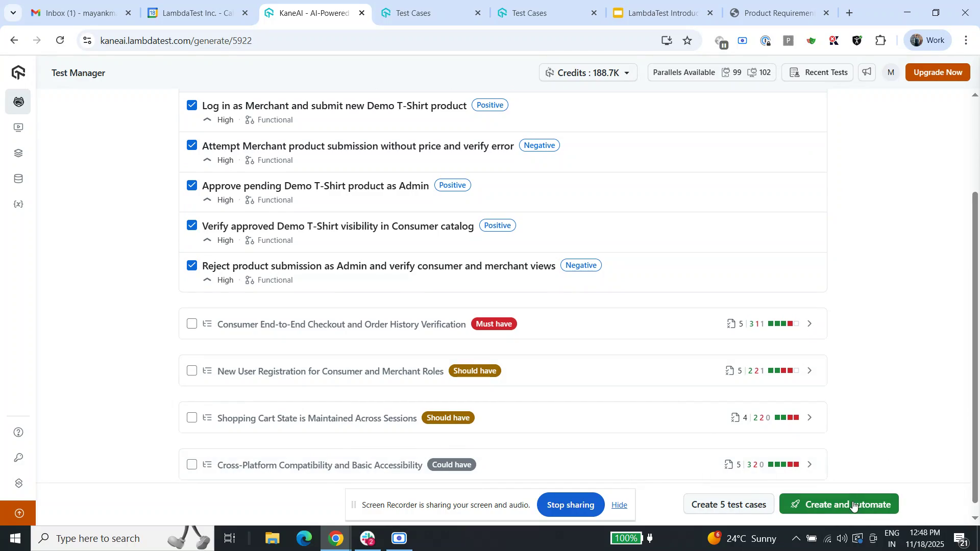
Task: Expand the New User Registration scenario
Action: 809,370
